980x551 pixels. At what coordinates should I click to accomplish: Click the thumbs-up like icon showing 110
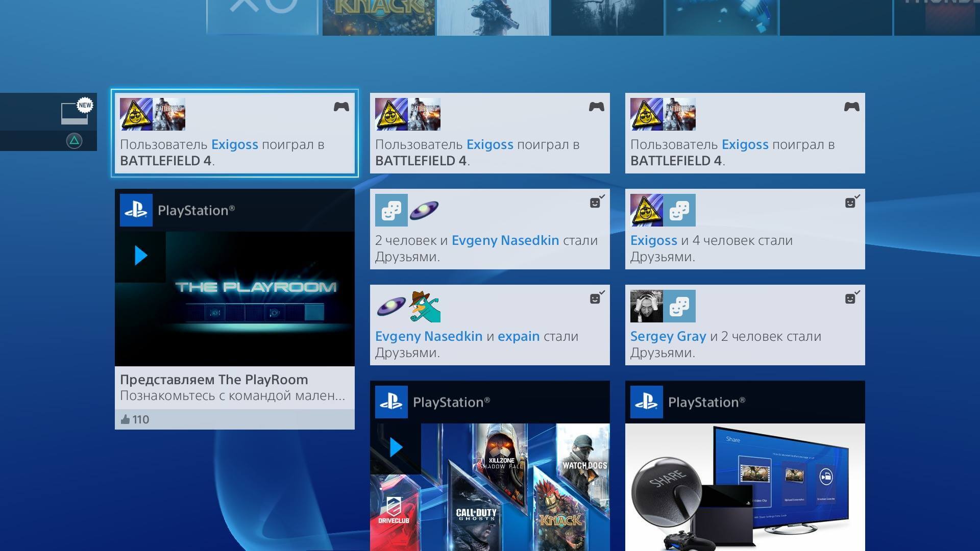coord(126,419)
